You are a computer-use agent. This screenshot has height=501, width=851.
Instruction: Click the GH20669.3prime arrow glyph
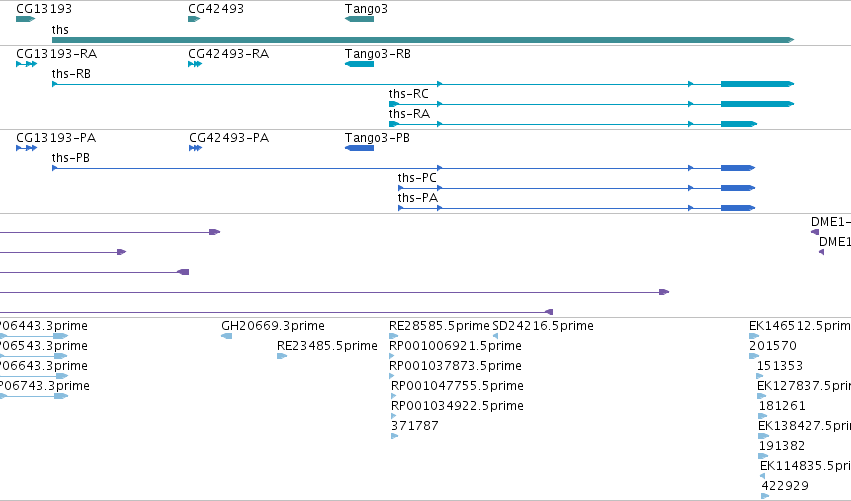click(x=227, y=336)
